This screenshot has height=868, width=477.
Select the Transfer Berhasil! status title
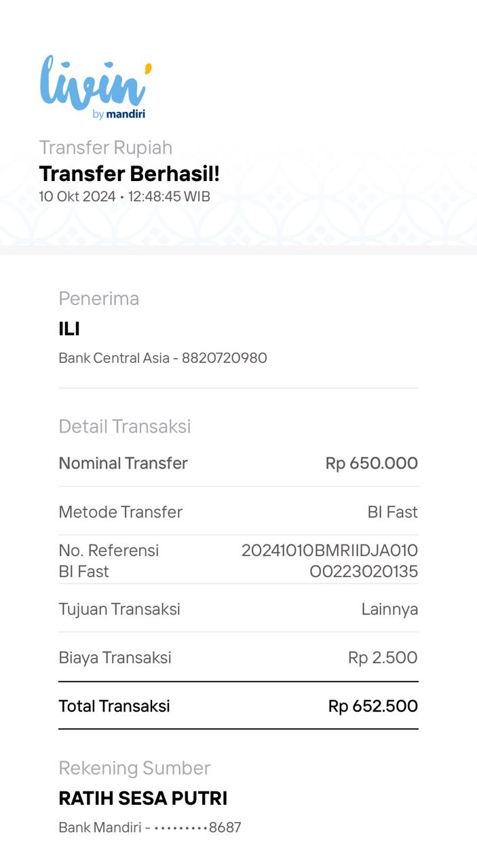pyautogui.click(x=129, y=174)
